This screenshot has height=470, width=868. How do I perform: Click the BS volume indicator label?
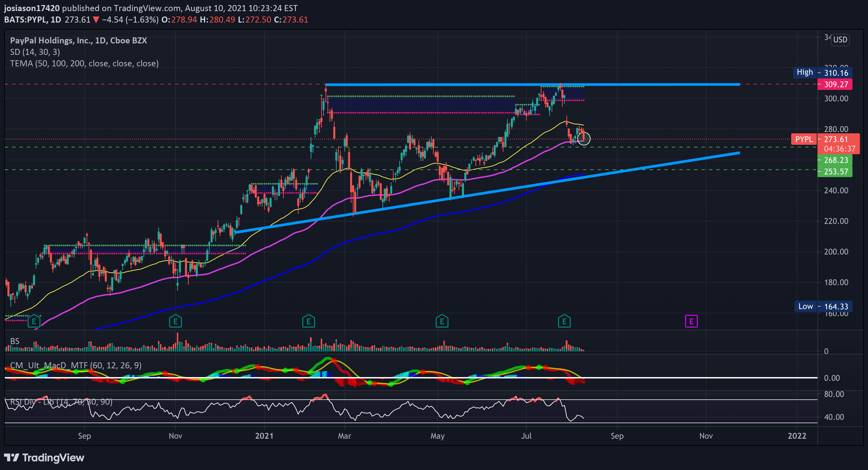15,341
